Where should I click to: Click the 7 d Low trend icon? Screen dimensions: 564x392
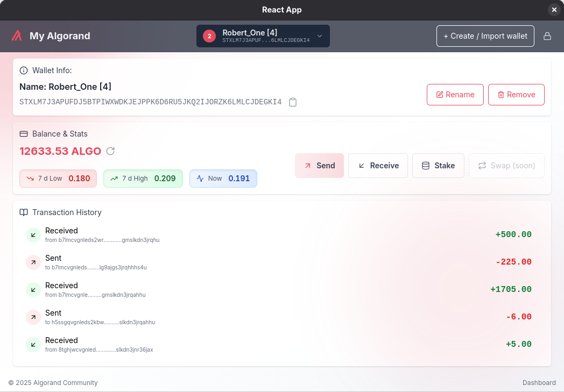(x=30, y=179)
